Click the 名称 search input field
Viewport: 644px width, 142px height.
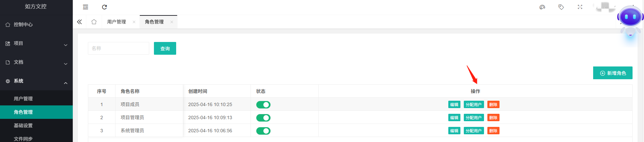[119, 48]
